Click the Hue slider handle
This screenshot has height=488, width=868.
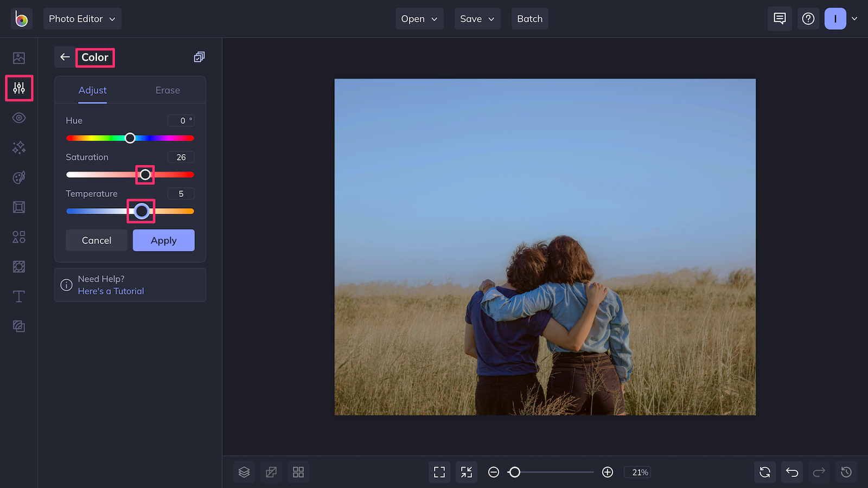(130, 138)
